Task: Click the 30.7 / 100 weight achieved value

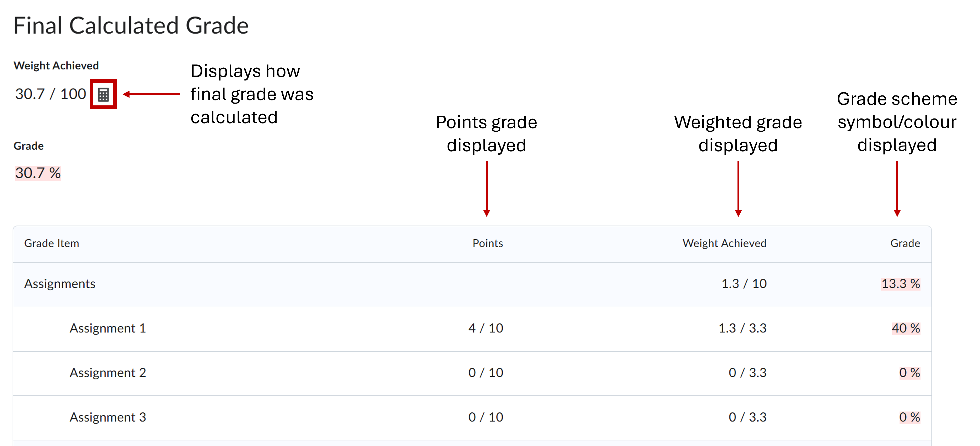Action: click(x=51, y=94)
